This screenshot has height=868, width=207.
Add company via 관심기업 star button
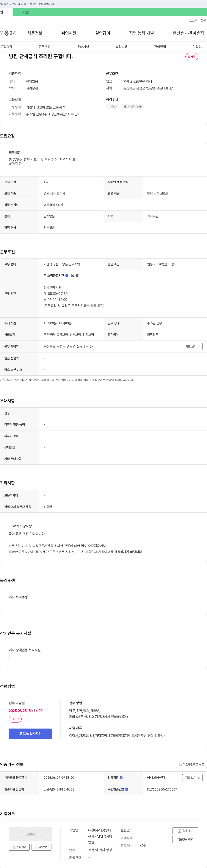point(19,847)
